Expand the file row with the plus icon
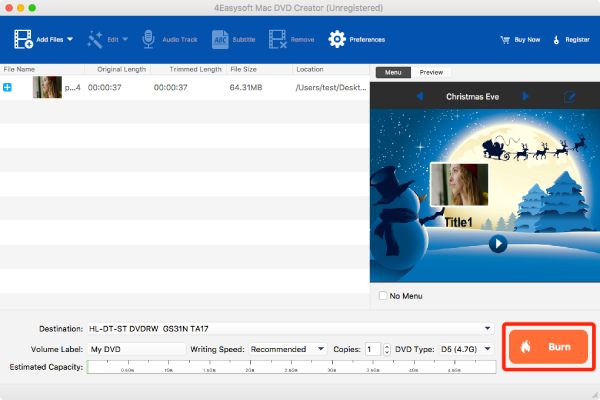Screen dimensions: 600x400 [7, 87]
